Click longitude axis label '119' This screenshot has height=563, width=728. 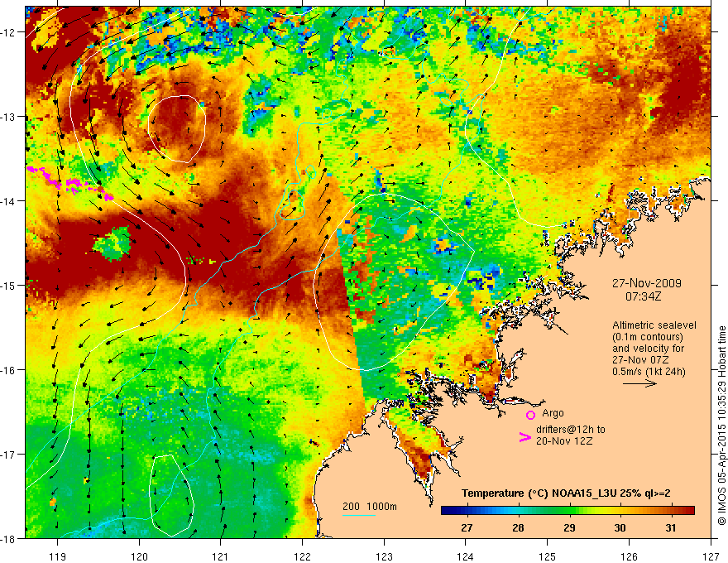58,556
